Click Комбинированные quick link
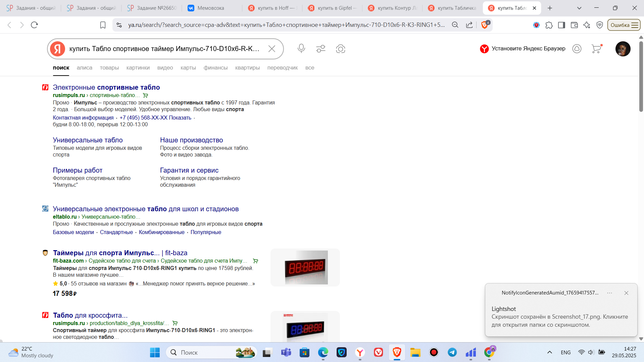Viewport: 644px width, 362px height. tap(162, 232)
